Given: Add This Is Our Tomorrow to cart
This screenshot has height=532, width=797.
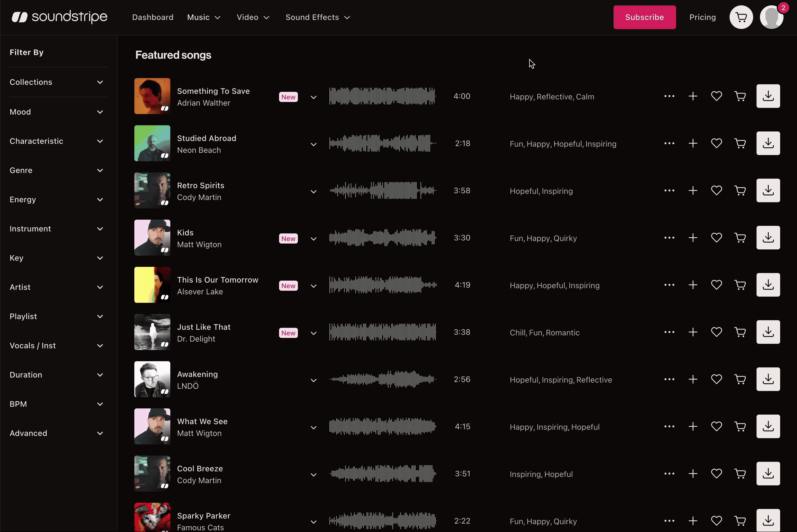Looking at the screenshot, I should pos(740,285).
